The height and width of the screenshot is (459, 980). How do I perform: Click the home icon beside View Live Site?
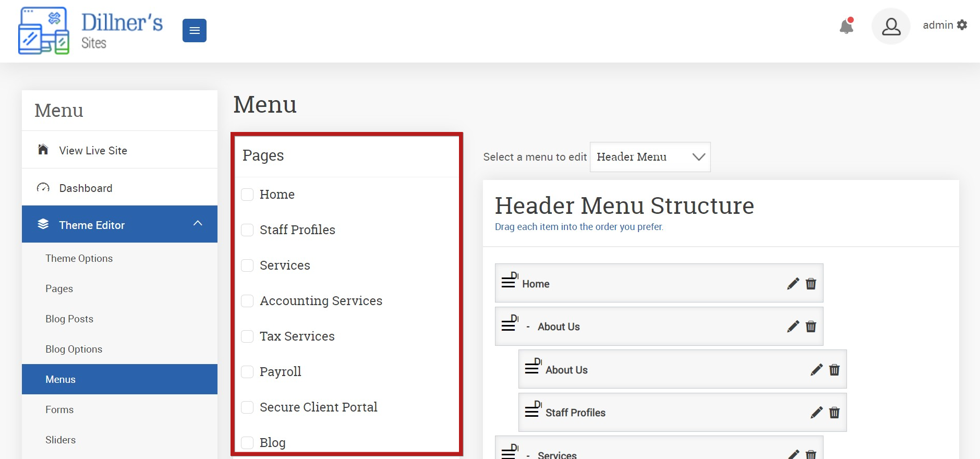[43, 150]
